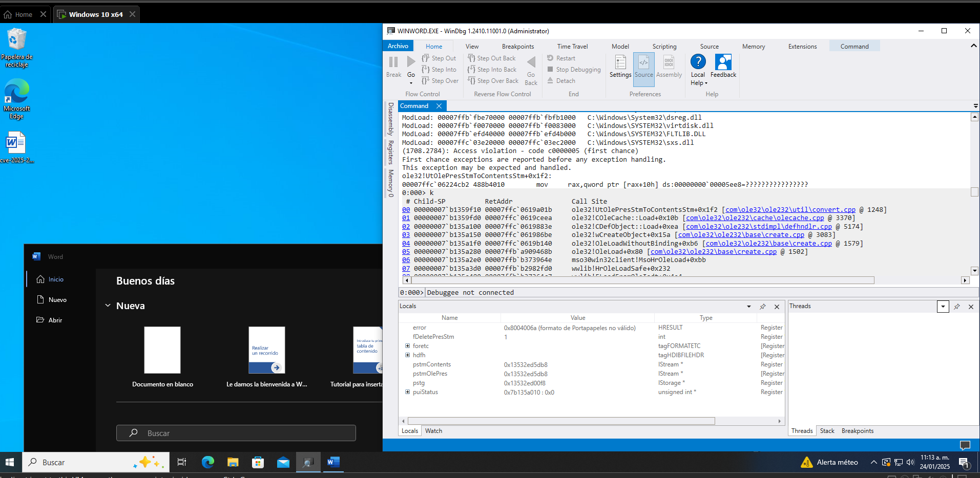This screenshot has width=980, height=478.
Task: Switch to the Time Travel ribbon tab
Action: pos(572,47)
